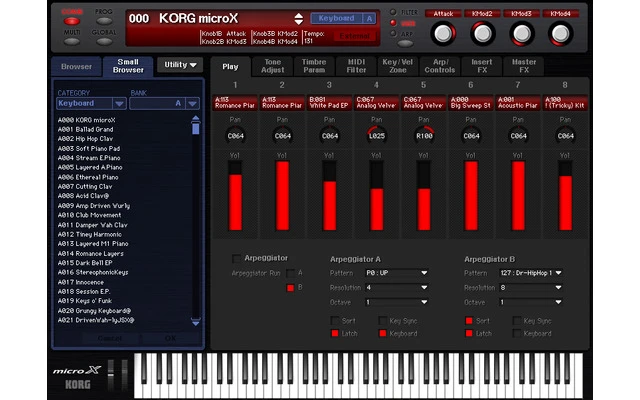This screenshot has height=400, width=640.
Task: Open Arpeggiator A Pattern dropdown
Action: tap(396, 273)
